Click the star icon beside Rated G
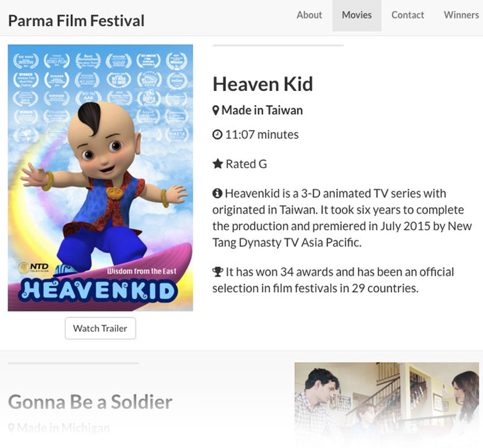Viewport: 483px width, 448px height. coord(217,164)
